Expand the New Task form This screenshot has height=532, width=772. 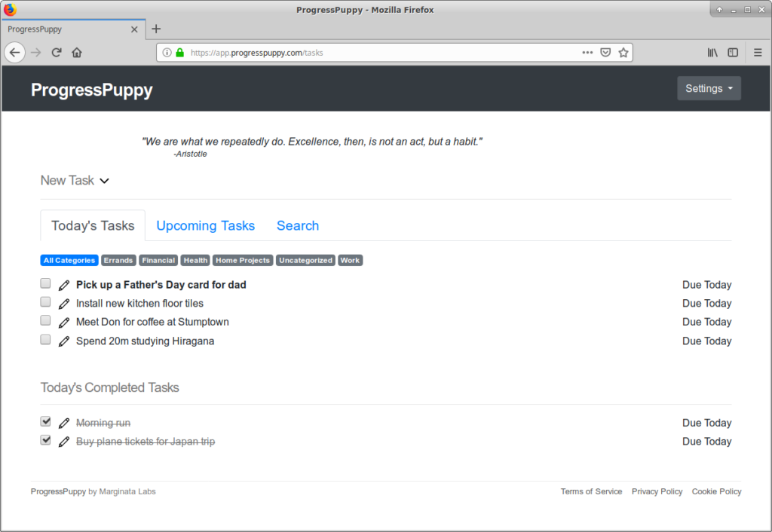[75, 180]
